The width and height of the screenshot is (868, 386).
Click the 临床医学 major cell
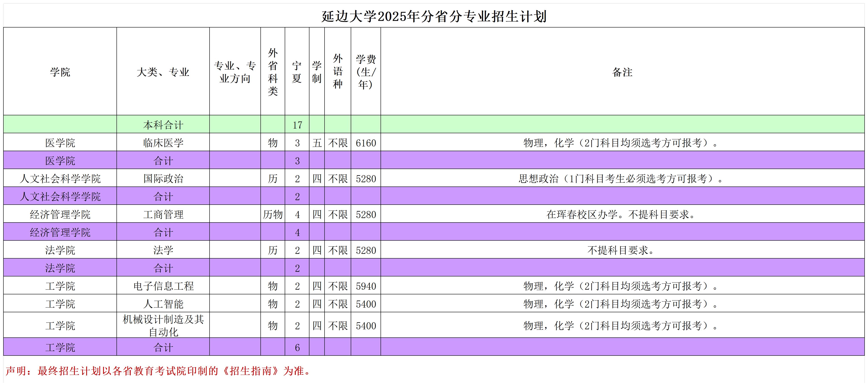coord(163,142)
